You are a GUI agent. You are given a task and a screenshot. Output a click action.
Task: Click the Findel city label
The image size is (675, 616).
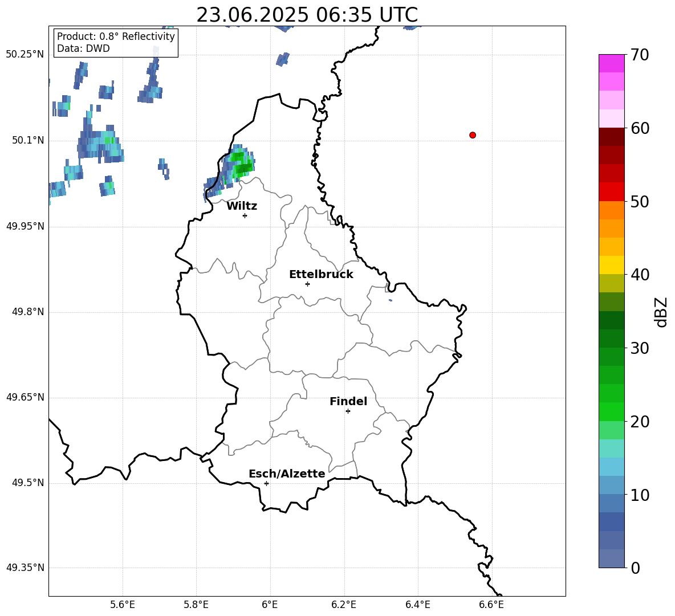click(x=348, y=401)
